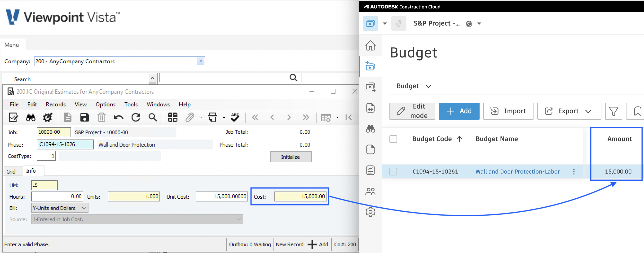Click the blue Add button in Budget
Image resolution: width=644 pixels, height=253 pixels.
tap(459, 111)
